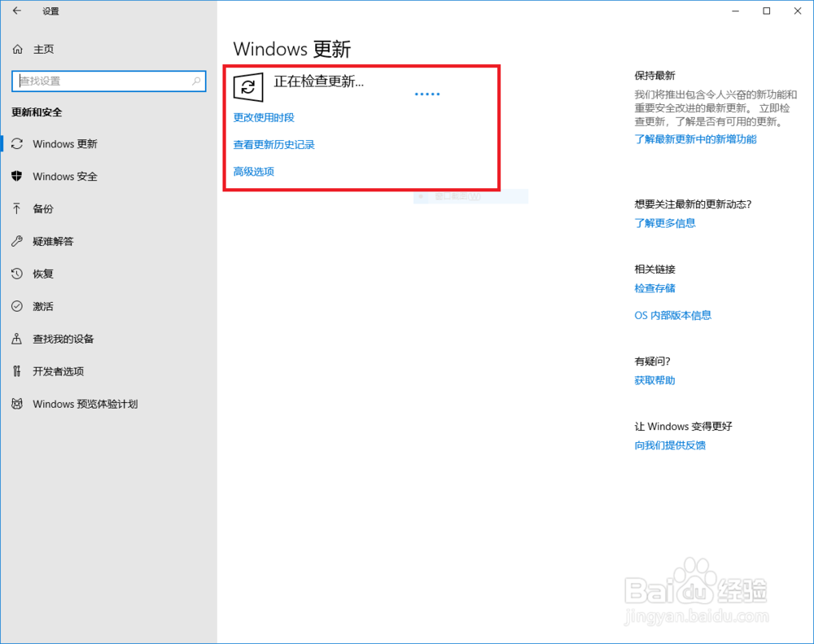Click the 恢复 recovery icon
The image size is (814, 644).
click(x=17, y=274)
